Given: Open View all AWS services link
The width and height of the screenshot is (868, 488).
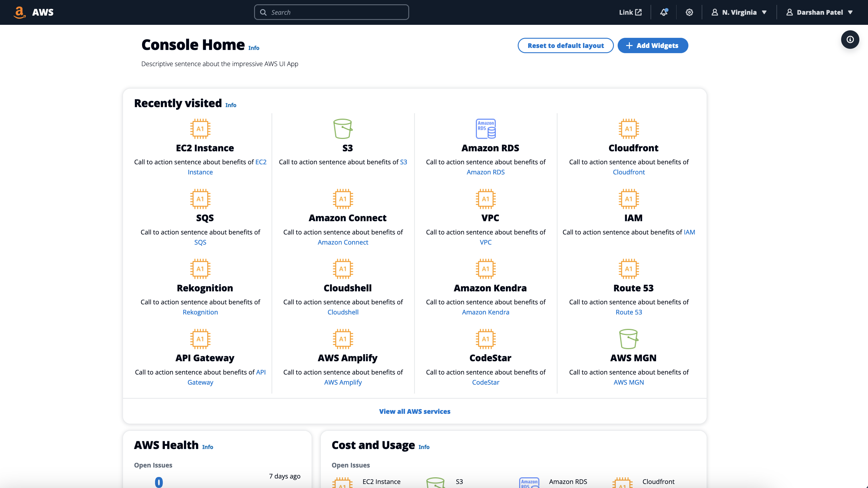Looking at the screenshot, I should click(x=415, y=411).
